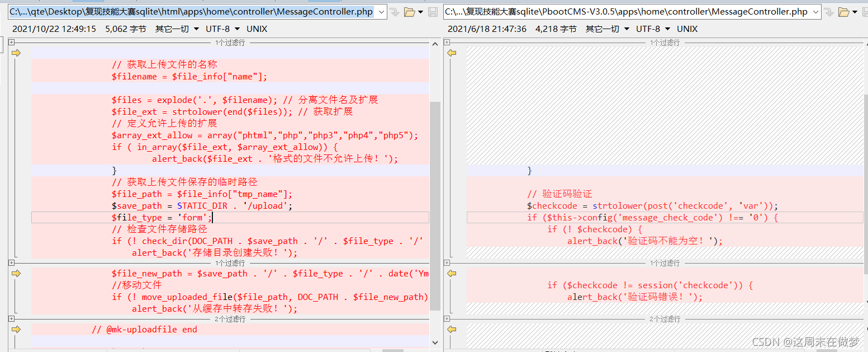Image resolution: width=868 pixels, height=352 pixels.
Task: Click left pane vertical scrollbar thumb
Action: [435, 206]
